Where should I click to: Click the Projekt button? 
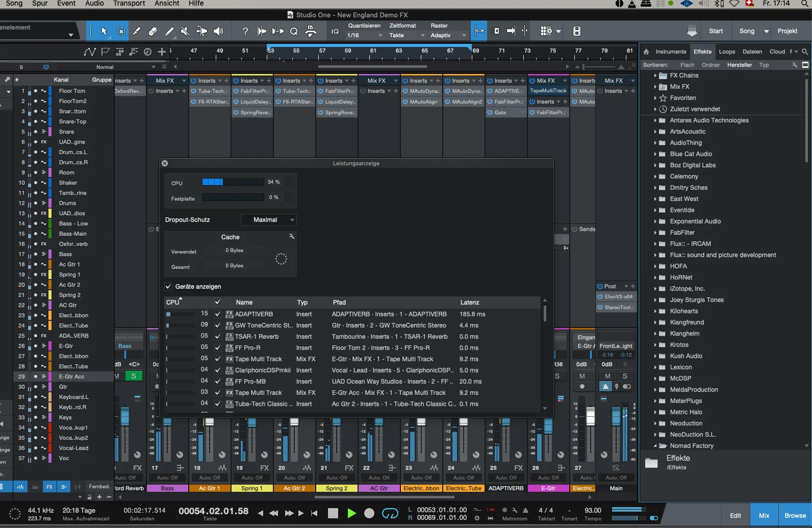point(787,31)
